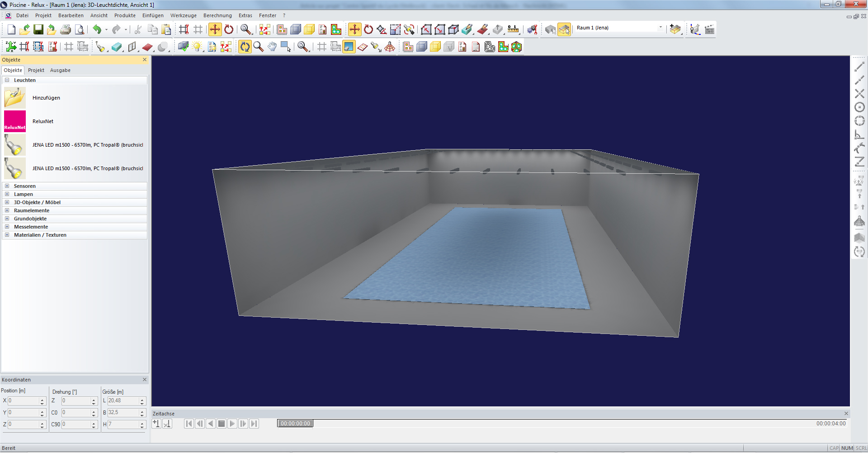
Task: Open the Berechnung menu
Action: pyautogui.click(x=217, y=15)
